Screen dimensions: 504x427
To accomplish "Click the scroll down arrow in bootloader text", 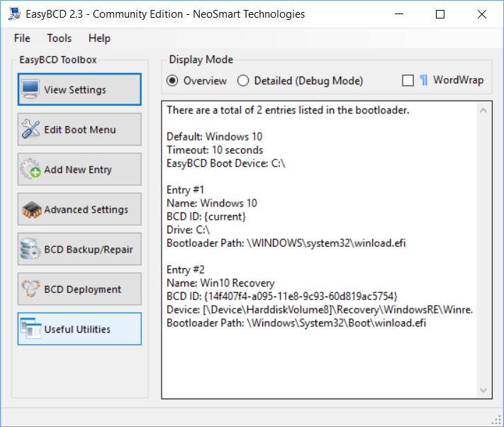I will [x=483, y=390].
